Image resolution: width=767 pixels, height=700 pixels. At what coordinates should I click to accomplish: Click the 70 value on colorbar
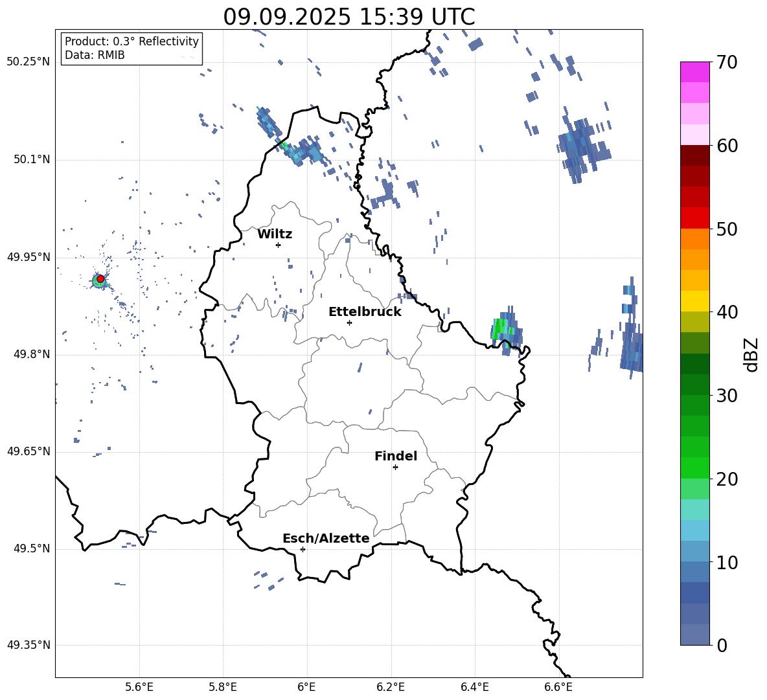tap(727, 62)
